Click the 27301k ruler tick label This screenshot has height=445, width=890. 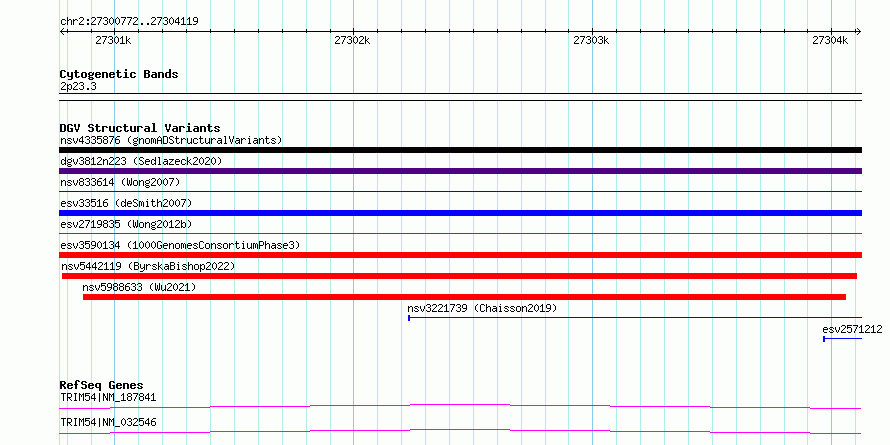[114, 40]
